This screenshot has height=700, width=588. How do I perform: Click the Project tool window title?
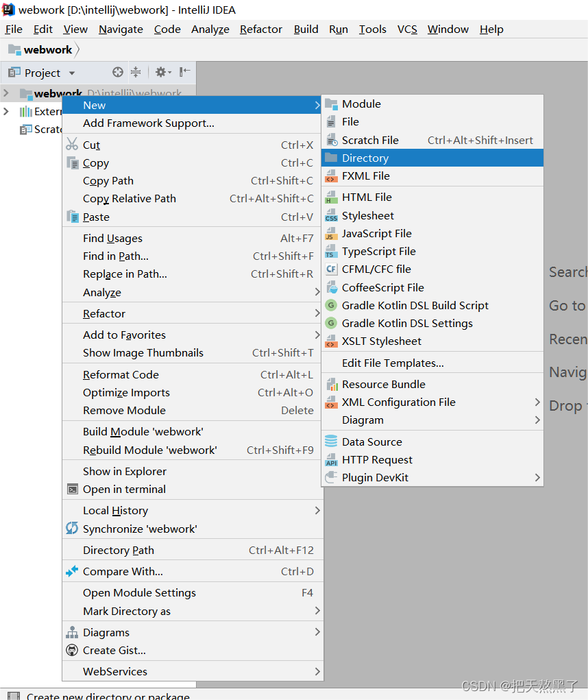(42, 73)
